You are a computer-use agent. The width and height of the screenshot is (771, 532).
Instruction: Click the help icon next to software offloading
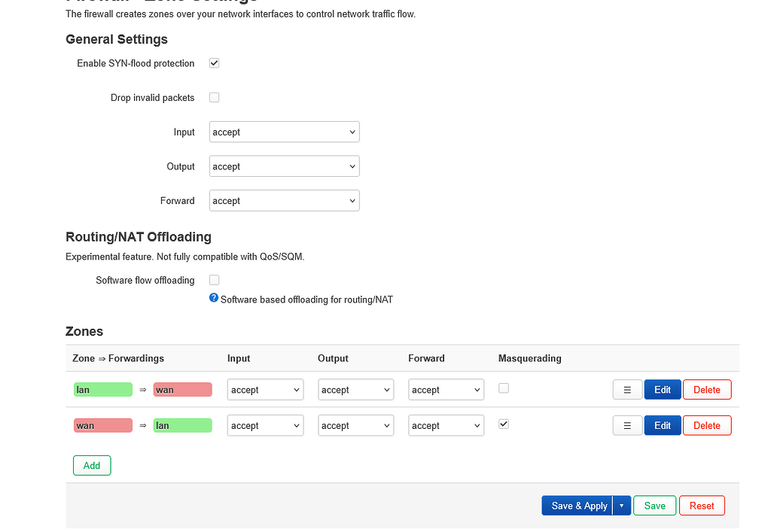pyautogui.click(x=213, y=298)
